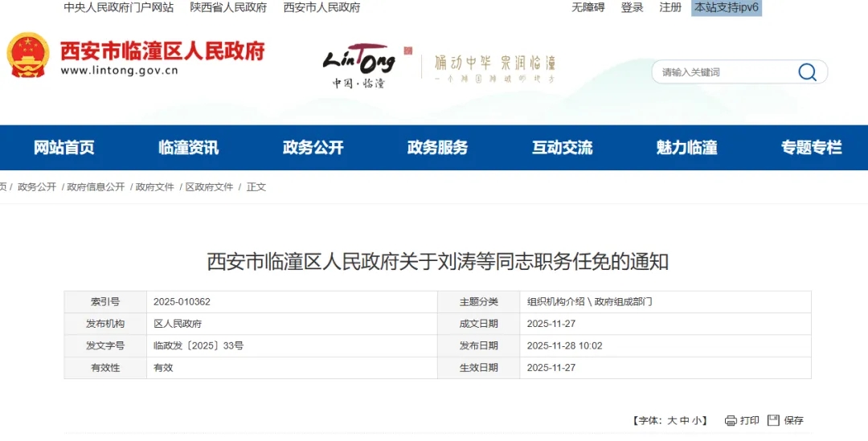This screenshot has height=441, width=868.
Task: Select the 魅力临潼 menu
Action: click(x=687, y=148)
